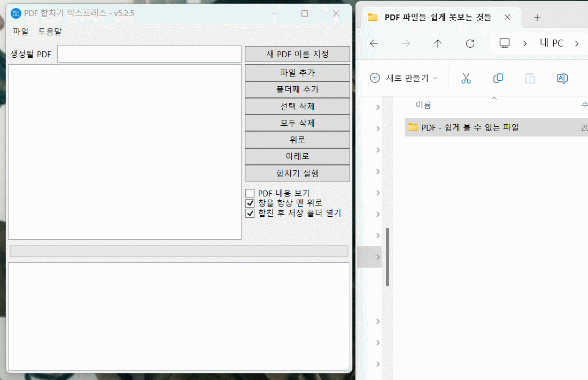
Task: Open the 파일 menu in PDF 합치기
Action: (20, 32)
